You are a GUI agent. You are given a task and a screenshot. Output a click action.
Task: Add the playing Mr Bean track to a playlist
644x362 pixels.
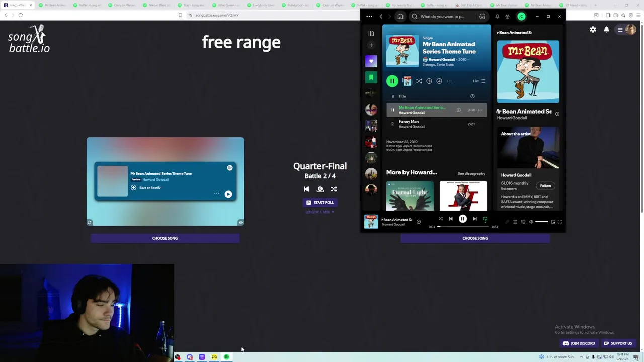[458, 110]
